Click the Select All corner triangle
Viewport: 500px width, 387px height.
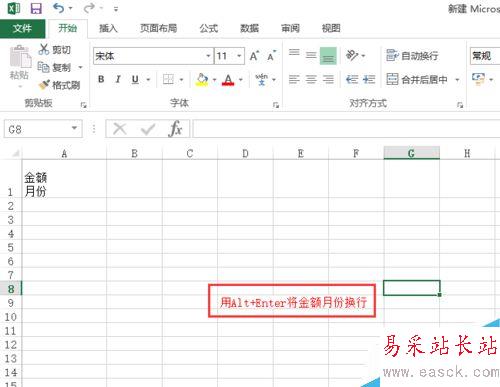click(15, 153)
